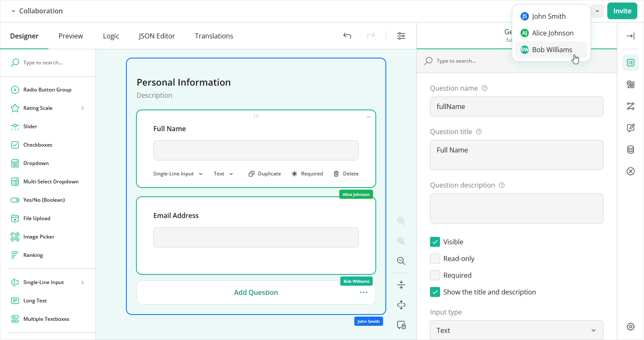Screen dimensions: 644x340
Task: Delete the Full Name question
Action: 346,174
